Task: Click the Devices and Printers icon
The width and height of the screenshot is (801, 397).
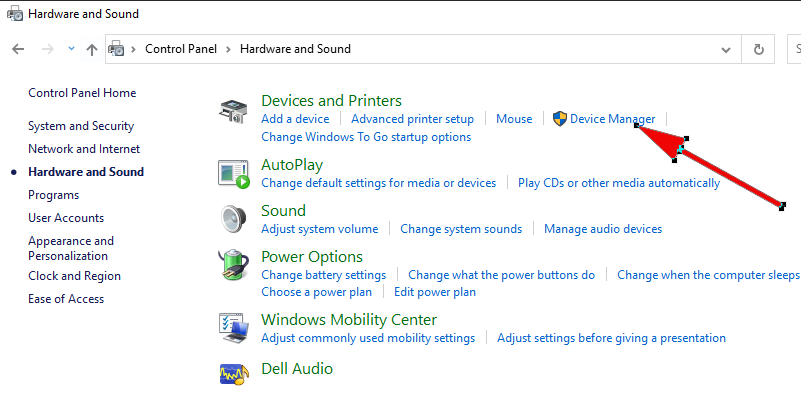Action: [234, 110]
